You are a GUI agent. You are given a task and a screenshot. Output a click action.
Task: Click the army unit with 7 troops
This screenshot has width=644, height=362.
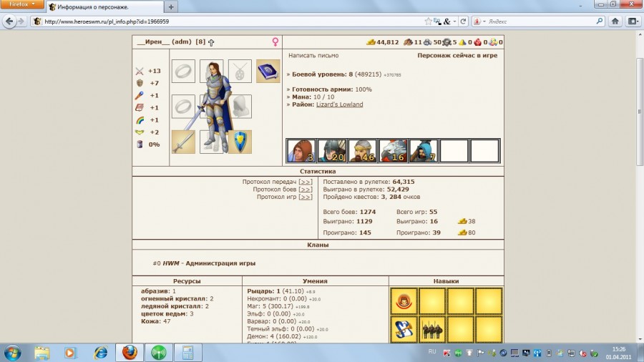tap(424, 151)
